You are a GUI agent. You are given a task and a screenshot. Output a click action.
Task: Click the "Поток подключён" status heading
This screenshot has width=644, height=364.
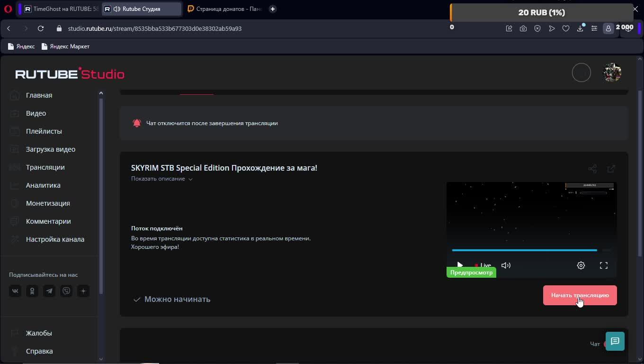(x=157, y=228)
